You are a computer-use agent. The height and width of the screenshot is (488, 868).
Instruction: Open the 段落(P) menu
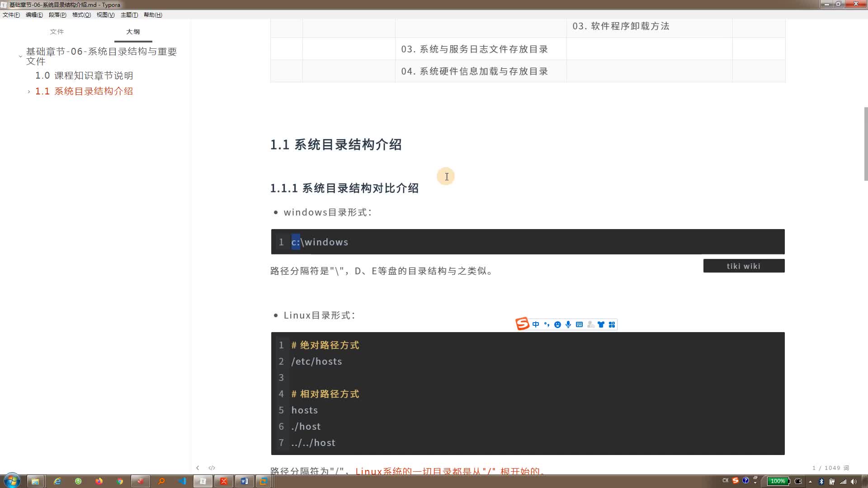tap(57, 15)
